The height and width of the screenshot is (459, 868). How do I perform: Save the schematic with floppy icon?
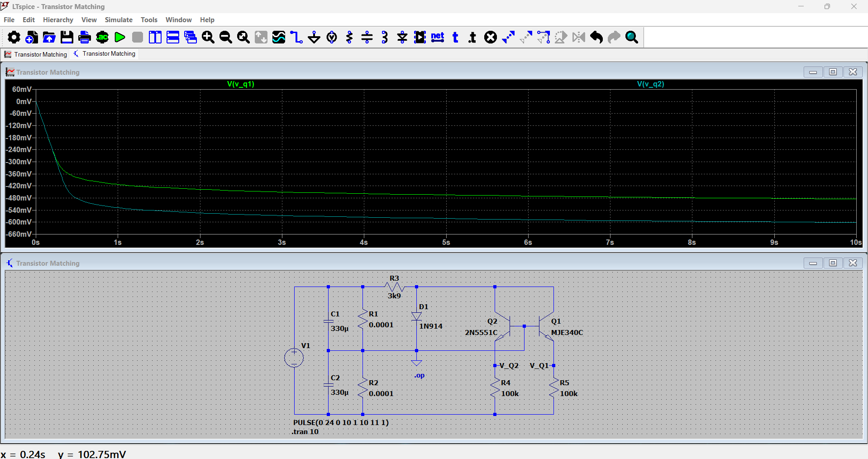pos(67,37)
